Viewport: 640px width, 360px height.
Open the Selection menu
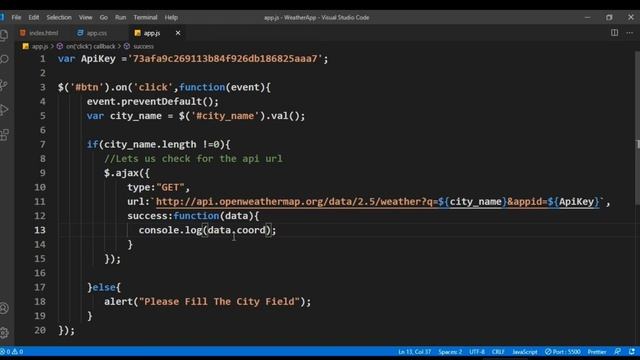(x=59, y=18)
